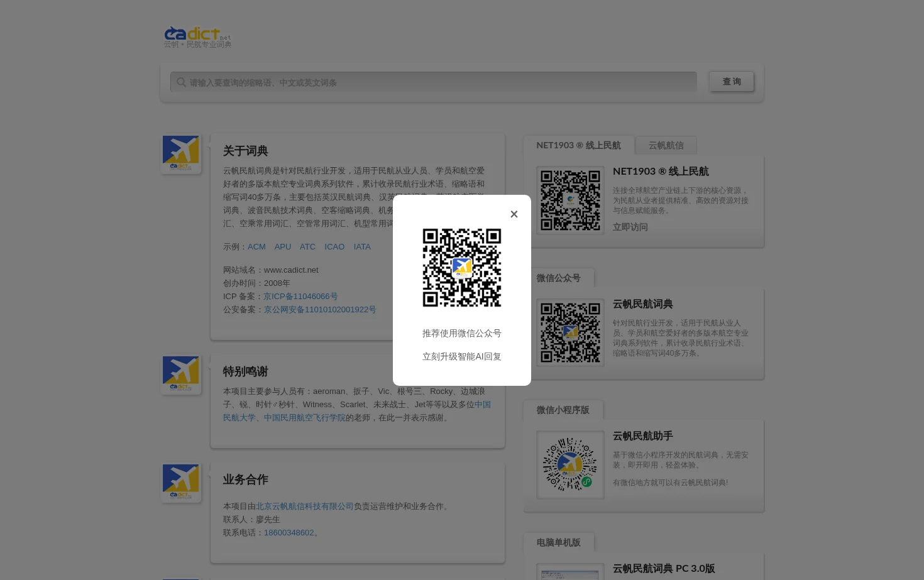Switch to the NET1903 线上民航 tab

[578, 145]
